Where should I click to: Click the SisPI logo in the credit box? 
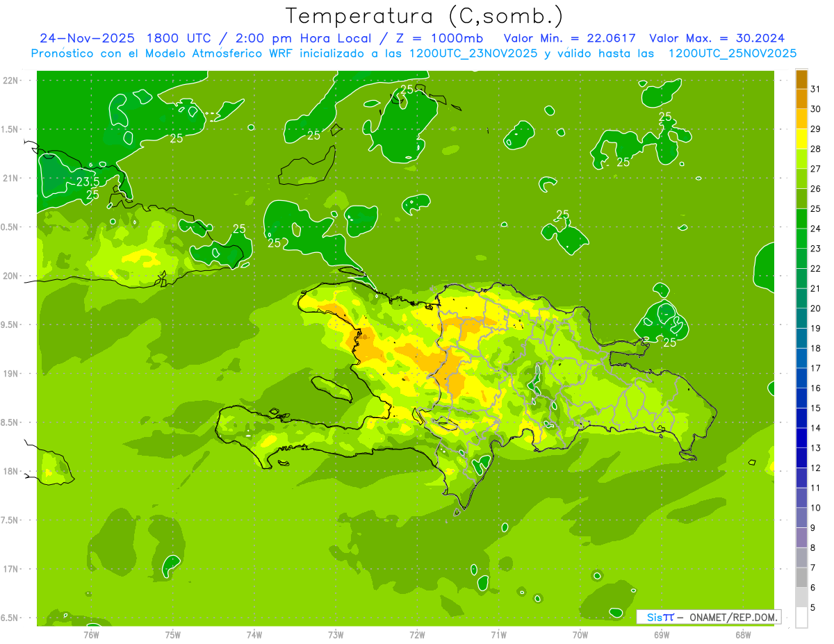tap(660, 617)
